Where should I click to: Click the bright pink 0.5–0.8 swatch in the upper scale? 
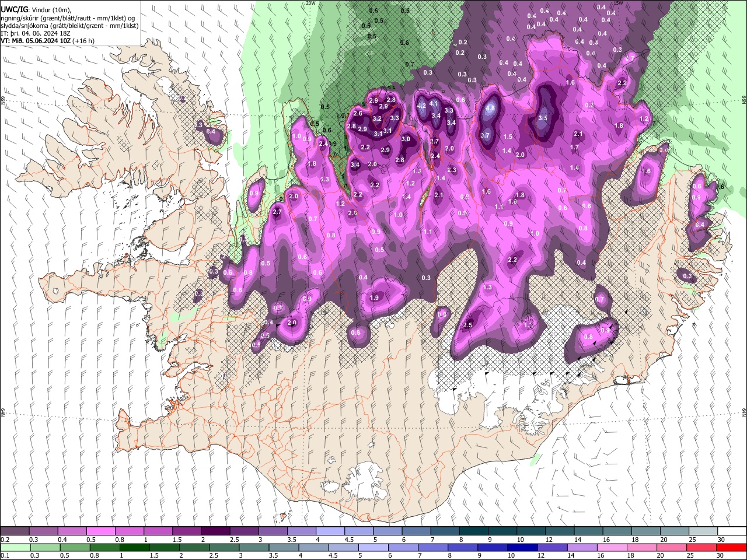coord(100,531)
